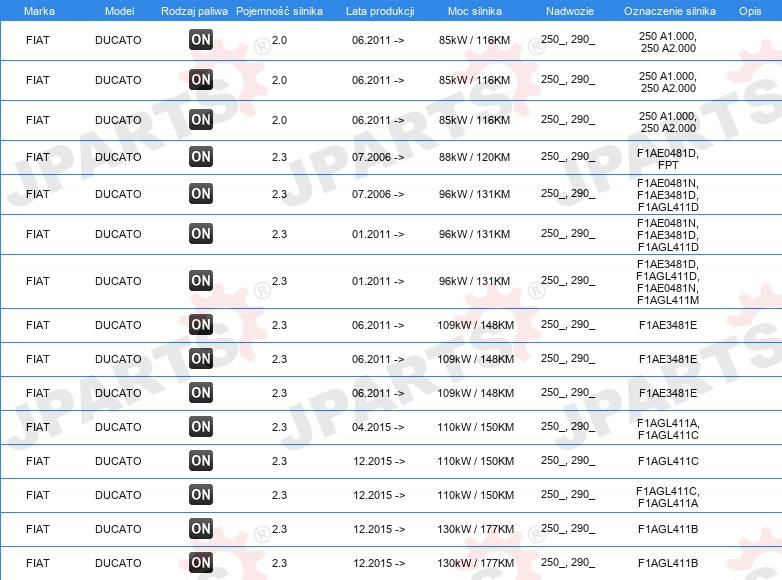The width and height of the screenshot is (782, 580).
Task: Click 07.2006 -> date in 96kW row
Action: (x=378, y=194)
